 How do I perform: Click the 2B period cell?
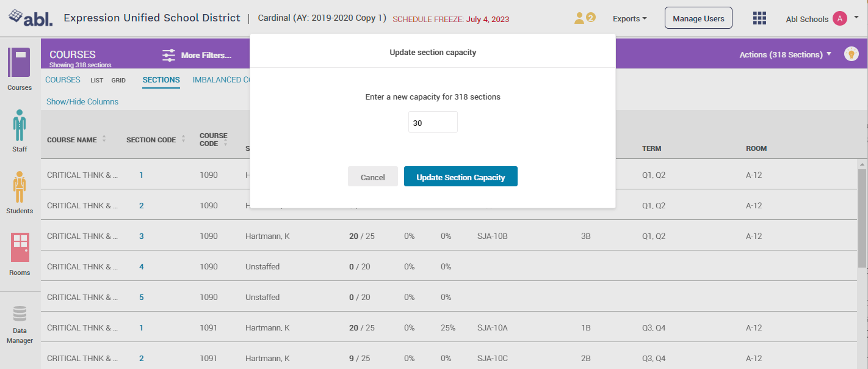(586, 358)
